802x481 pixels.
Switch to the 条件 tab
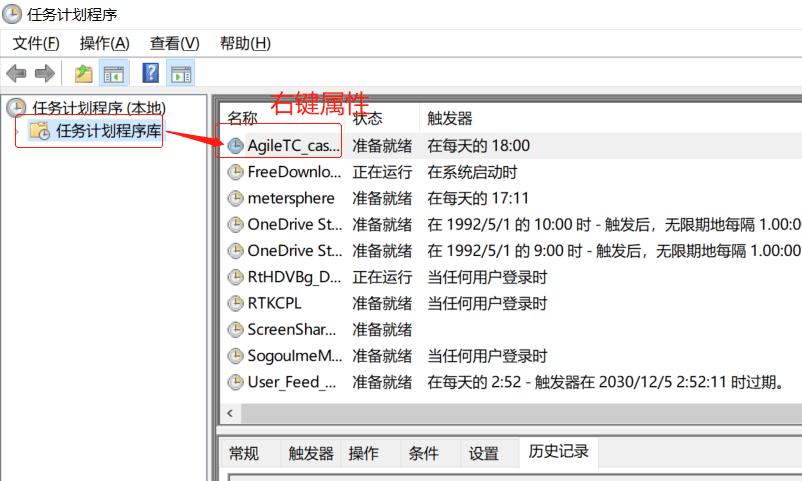[x=424, y=453]
